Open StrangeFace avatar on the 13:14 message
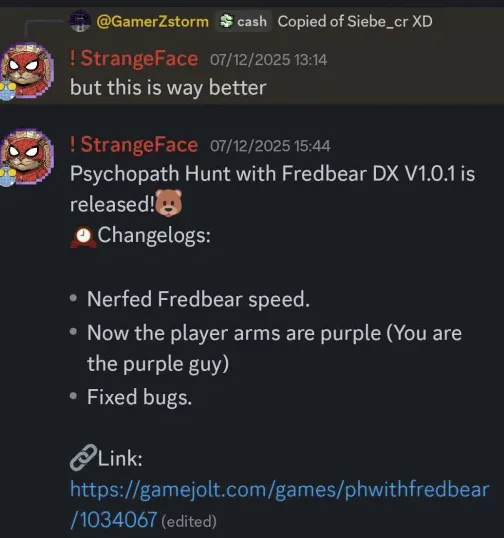The height and width of the screenshot is (538, 504). [27, 71]
